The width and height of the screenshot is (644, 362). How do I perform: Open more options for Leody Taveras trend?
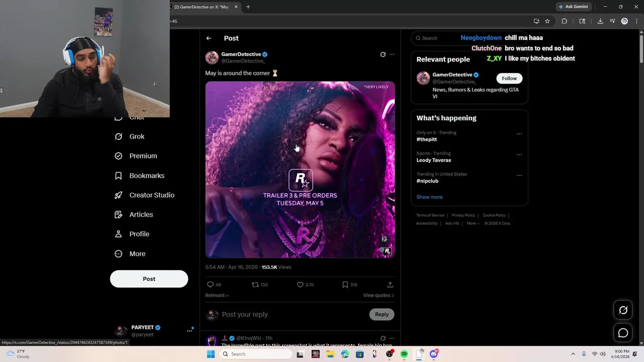coord(519,155)
